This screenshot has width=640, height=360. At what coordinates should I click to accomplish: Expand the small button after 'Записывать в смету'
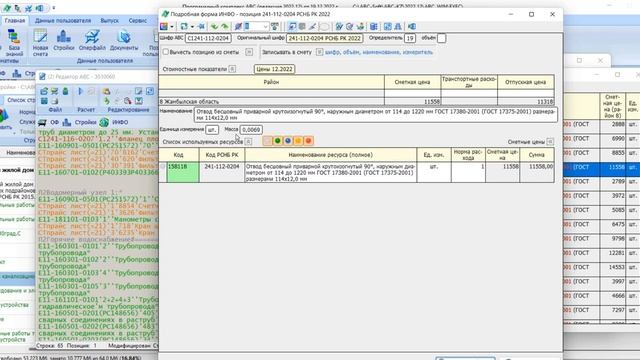tap(320, 52)
